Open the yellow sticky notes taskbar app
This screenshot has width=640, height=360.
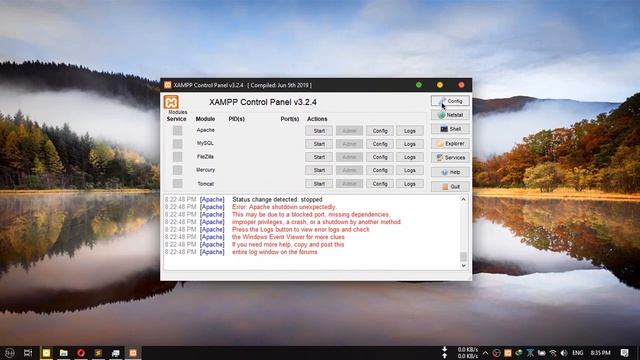46,353
